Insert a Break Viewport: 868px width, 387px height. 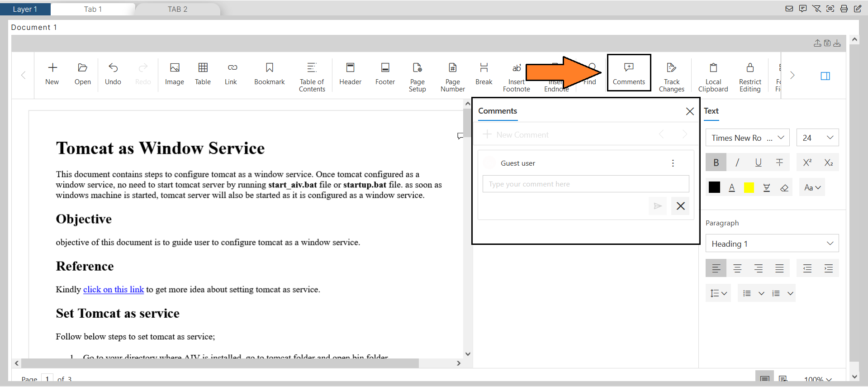pyautogui.click(x=484, y=74)
